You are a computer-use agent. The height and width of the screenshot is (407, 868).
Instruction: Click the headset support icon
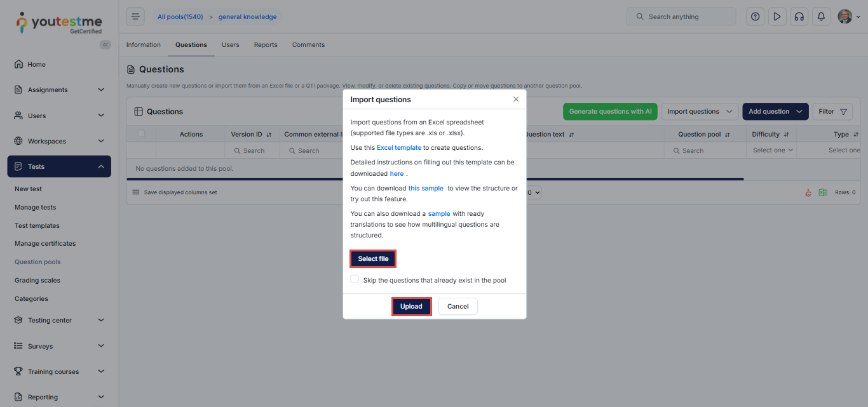[799, 17]
